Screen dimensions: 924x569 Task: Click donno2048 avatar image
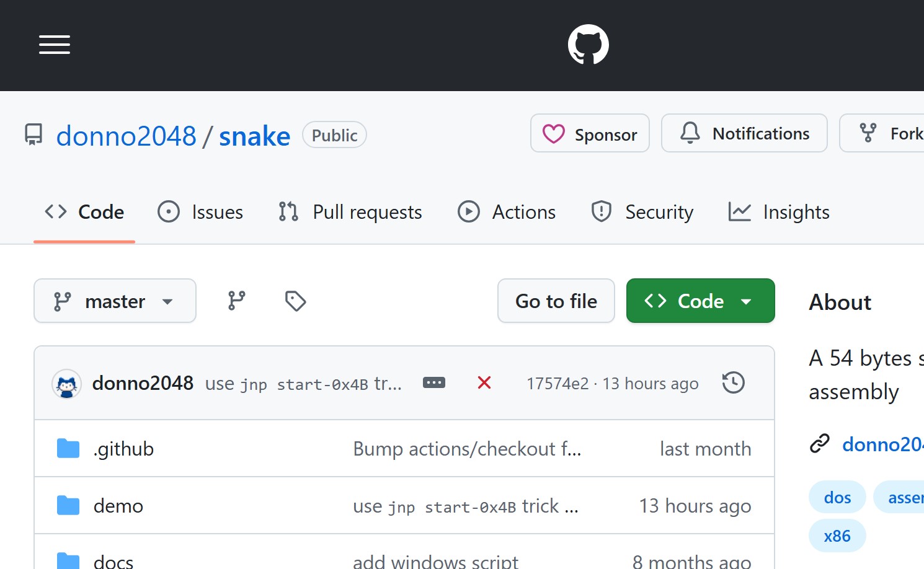[x=66, y=384]
